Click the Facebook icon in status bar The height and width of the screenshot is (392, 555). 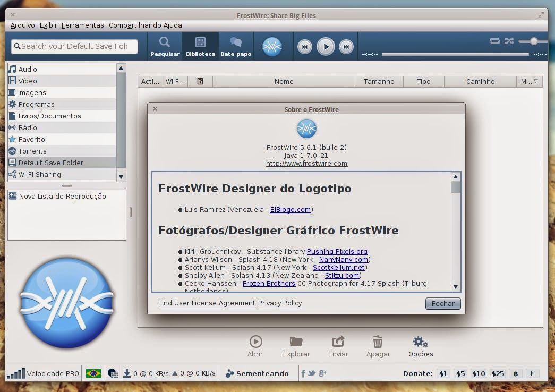point(303,373)
